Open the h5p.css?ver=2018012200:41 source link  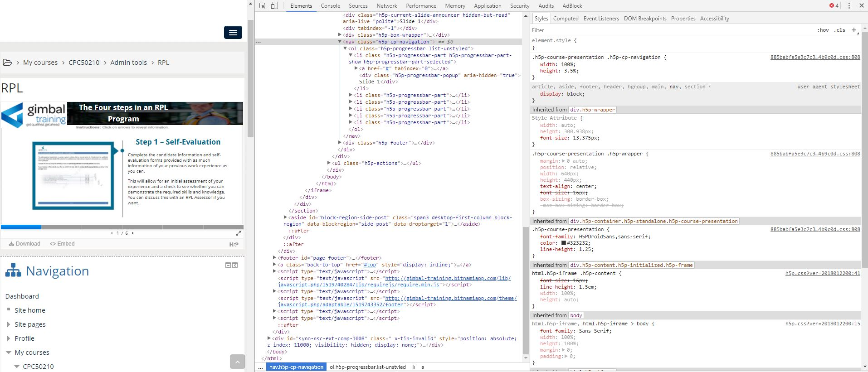(823, 274)
